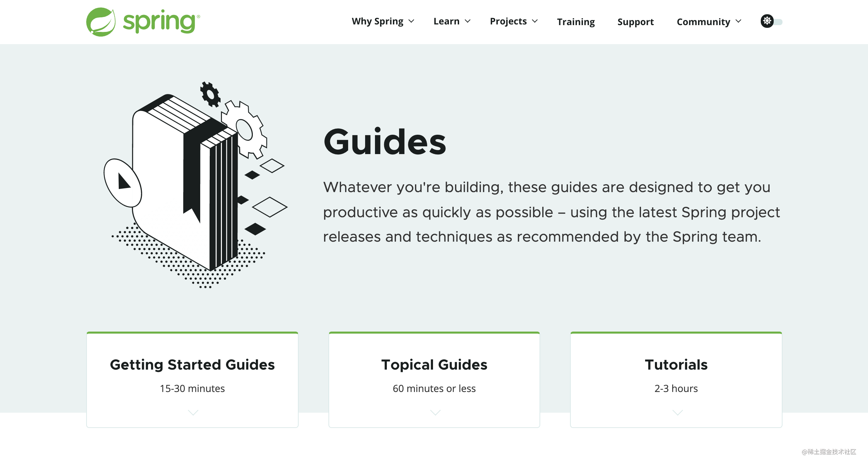Go to the Training page
Viewport: 868px width, 467px height.
[576, 22]
